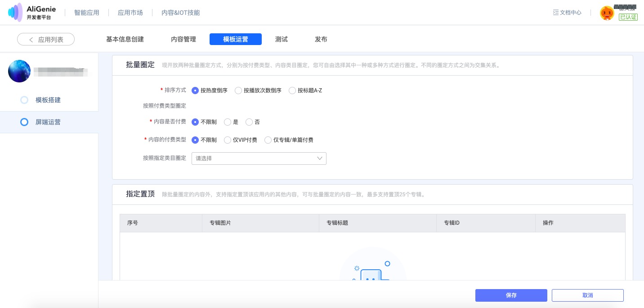Select 是 for 内容是否付费
This screenshot has height=308, width=644.
(228, 122)
